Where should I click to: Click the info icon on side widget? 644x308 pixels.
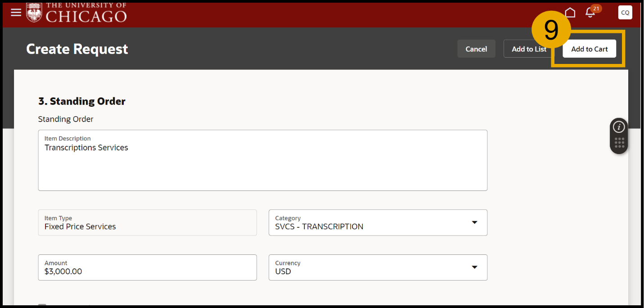click(x=619, y=127)
